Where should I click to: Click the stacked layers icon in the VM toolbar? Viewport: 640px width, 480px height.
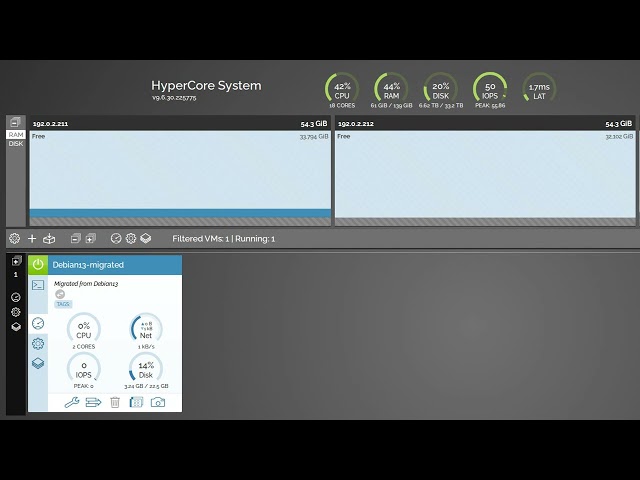(x=146, y=238)
